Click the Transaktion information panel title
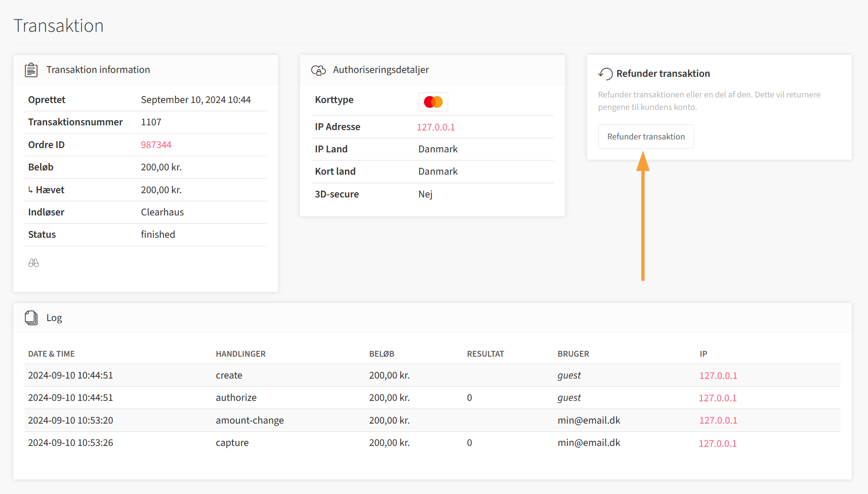The width and height of the screenshot is (868, 494). [98, 70]
